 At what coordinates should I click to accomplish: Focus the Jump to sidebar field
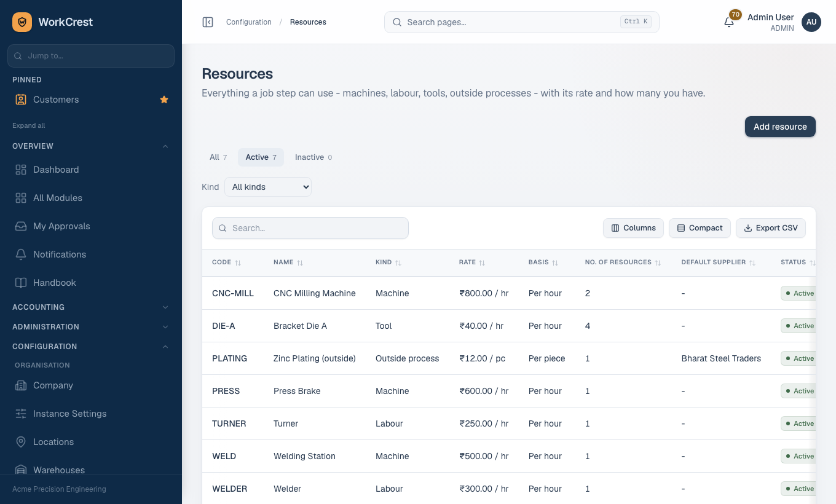click(91, 56)
